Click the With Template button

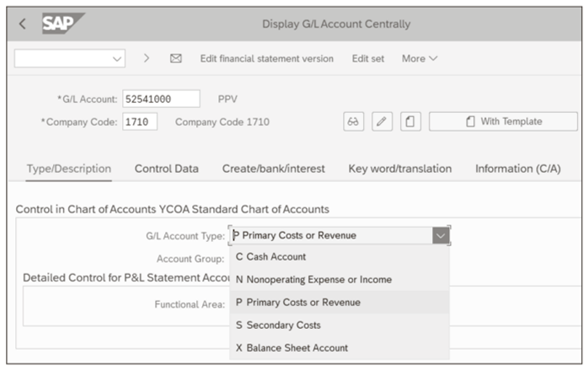pyautogui.click(x=503, y=121)
